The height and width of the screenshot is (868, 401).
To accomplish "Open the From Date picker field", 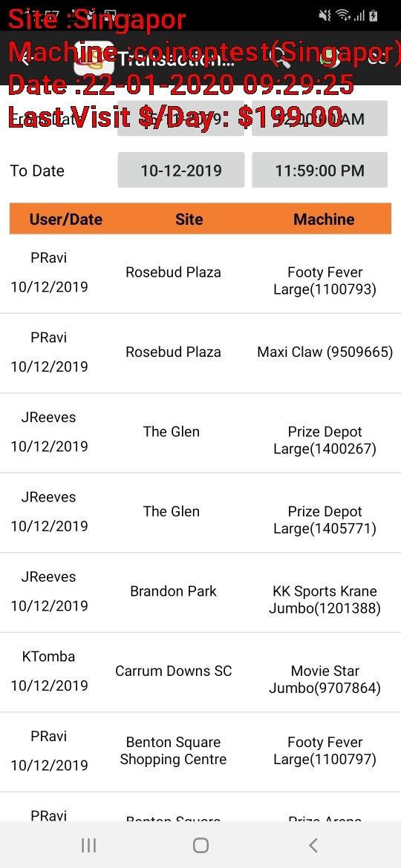I will tap(181, 119).
